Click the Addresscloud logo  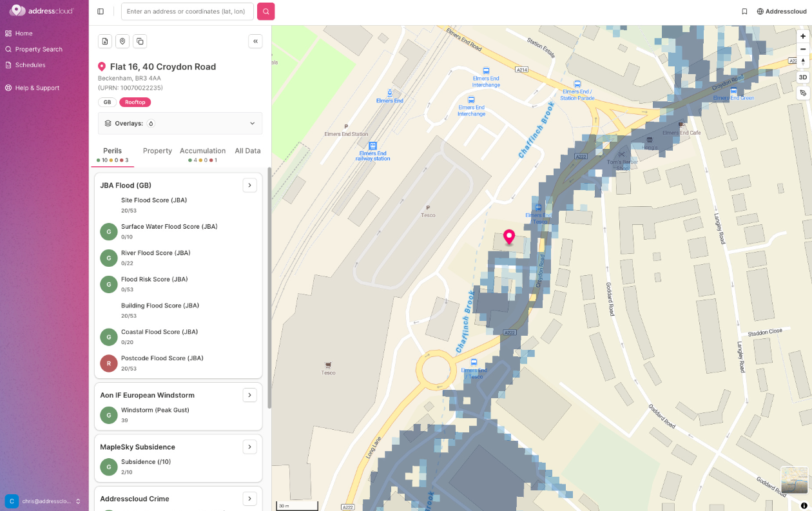tap(41, 11)
